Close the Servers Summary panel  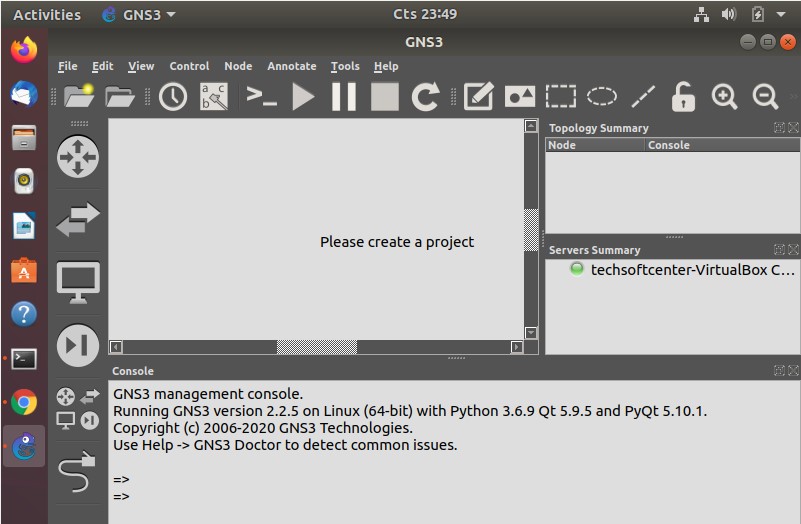point(793,249)
